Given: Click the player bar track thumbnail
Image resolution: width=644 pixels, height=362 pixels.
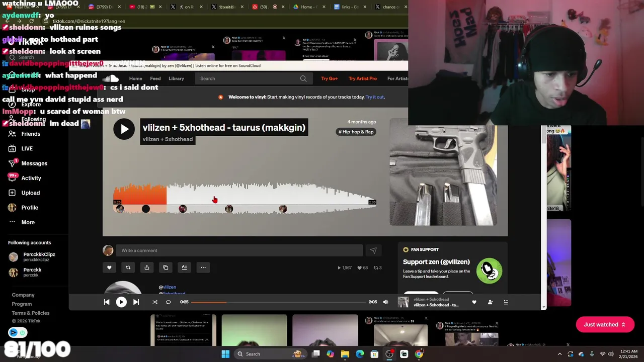Looking at the screenshot, I should 403,302.
